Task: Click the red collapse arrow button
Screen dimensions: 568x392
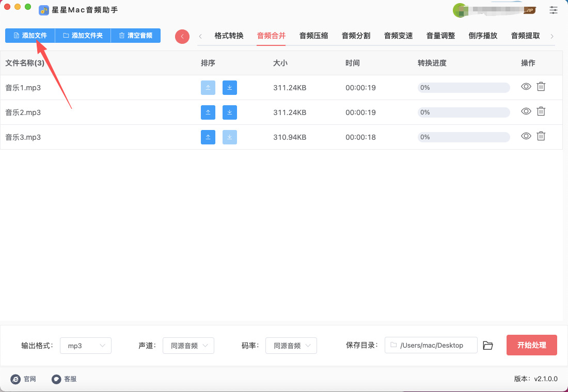Action: [x=182, y=36]
